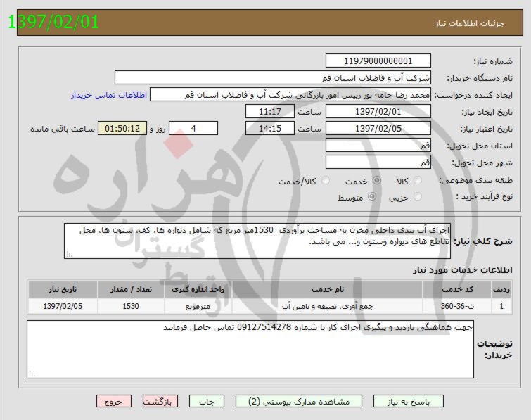The height and width of the screenshot is (420, 531).
Task: Click the استان محل تحویل field
Action: click(378, 146)
